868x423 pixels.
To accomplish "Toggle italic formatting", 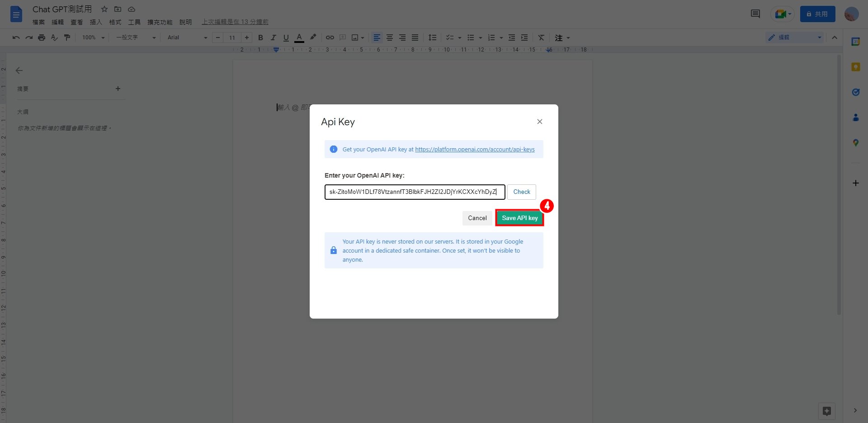I will pos(273,38).
